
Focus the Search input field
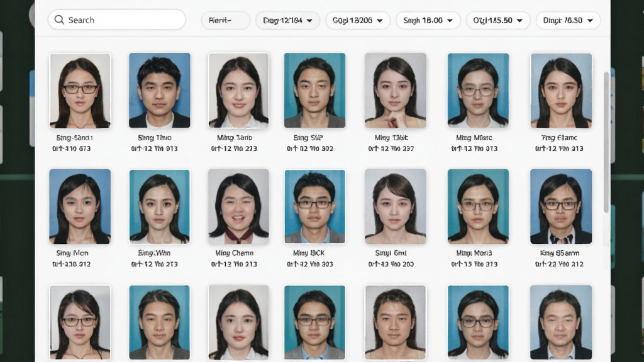(x=116, y=19)
